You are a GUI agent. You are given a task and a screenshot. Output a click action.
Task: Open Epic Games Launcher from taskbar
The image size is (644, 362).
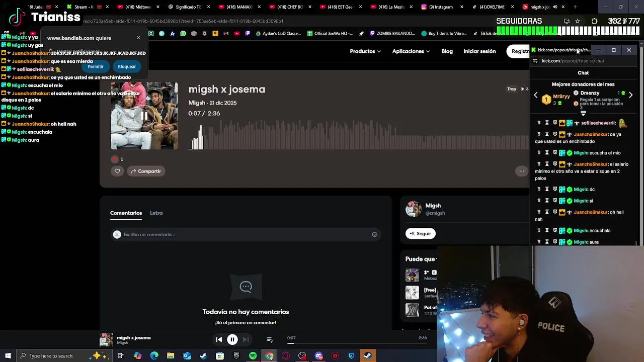click(x=236, y=356)
